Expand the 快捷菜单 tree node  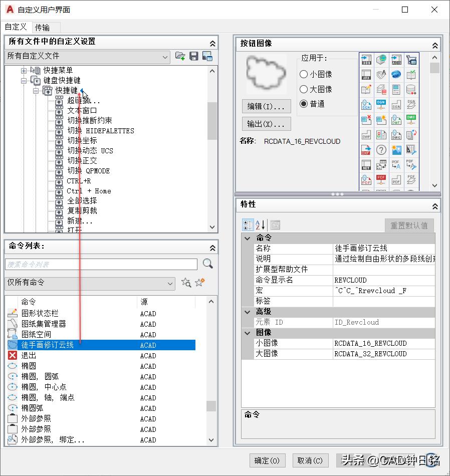pos(25,70)
